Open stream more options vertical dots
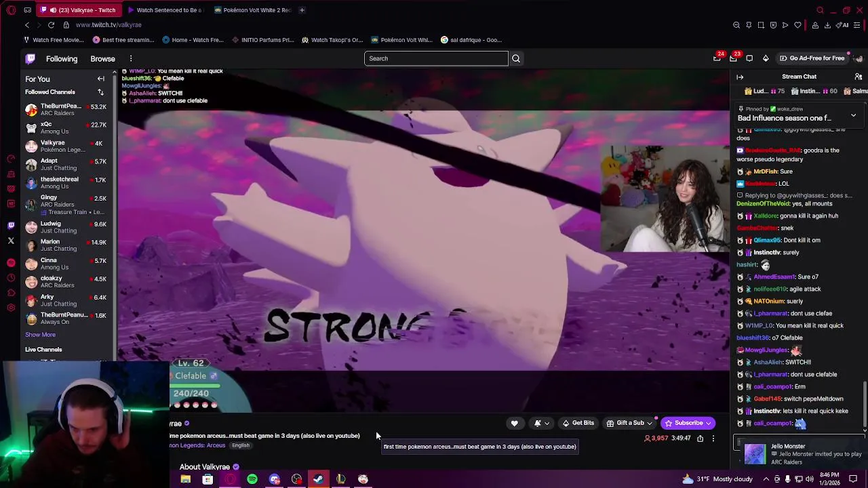Image resolution: width=868 pixels, height=488 pixels. [713, 439]
